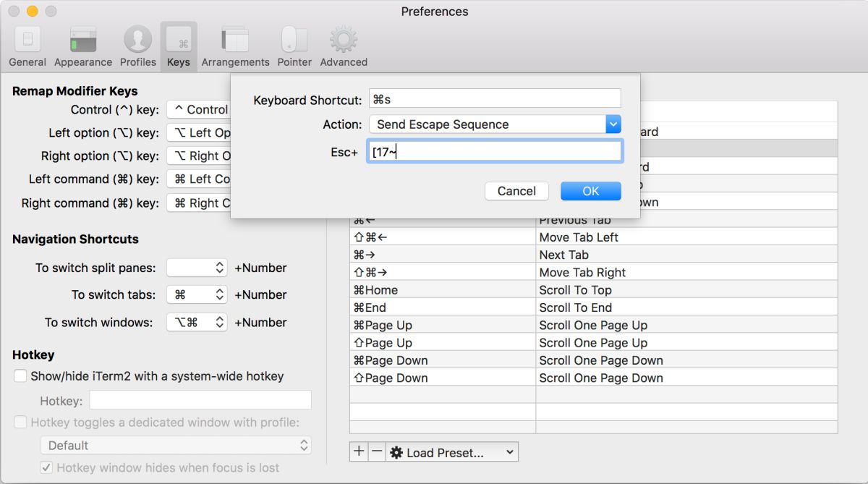Select the Keys preferences tab

tap(178, 46)
